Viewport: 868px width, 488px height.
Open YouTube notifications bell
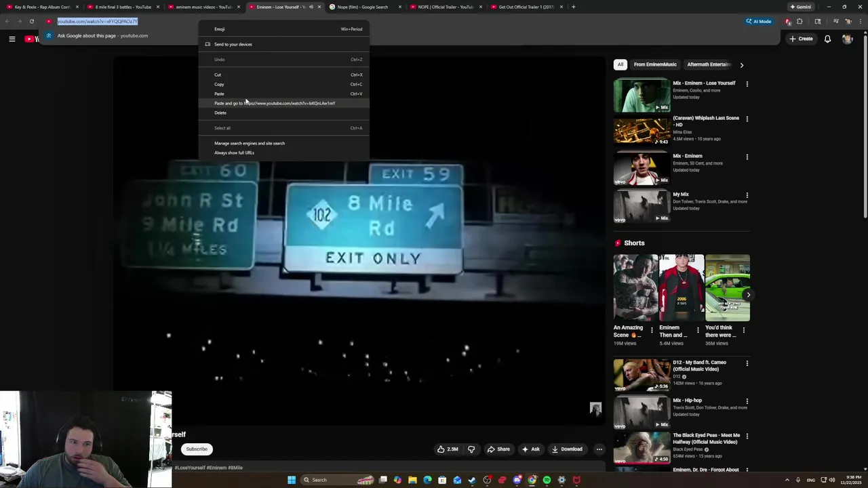827,39
